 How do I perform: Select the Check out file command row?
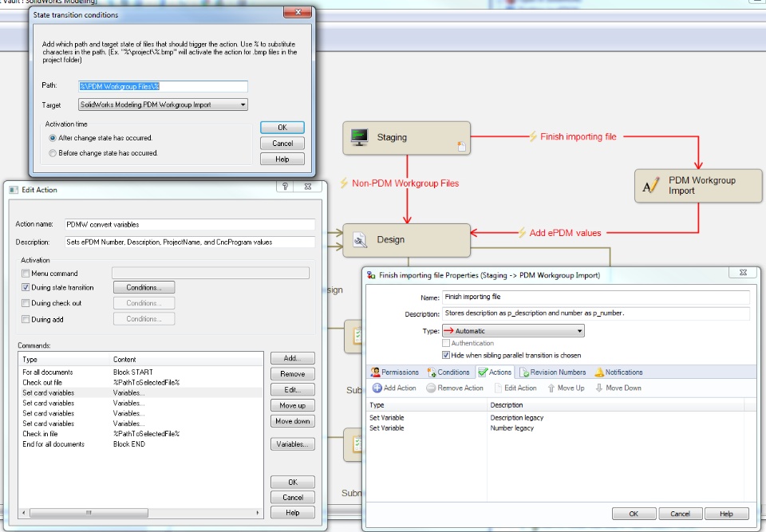click(140, 383)
